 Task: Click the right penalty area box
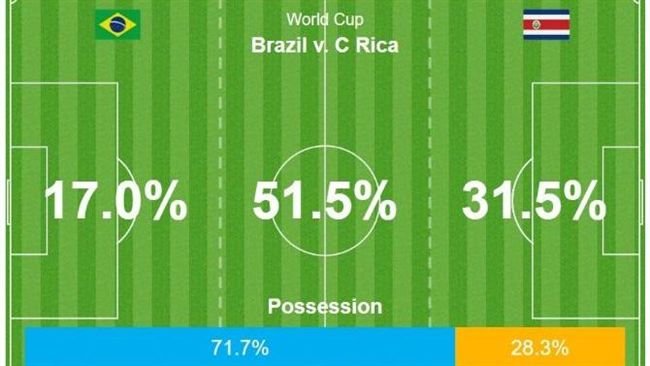point(585,201)
